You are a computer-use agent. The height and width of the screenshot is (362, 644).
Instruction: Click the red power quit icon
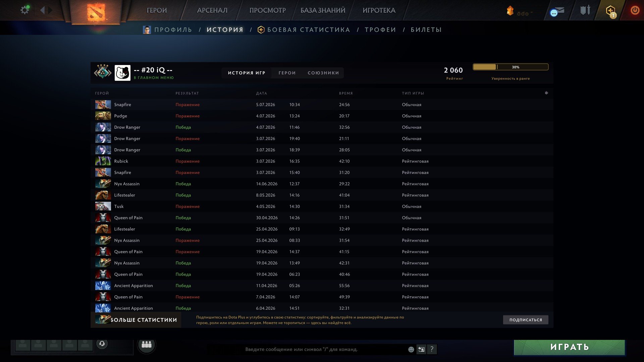click(635, 10)
